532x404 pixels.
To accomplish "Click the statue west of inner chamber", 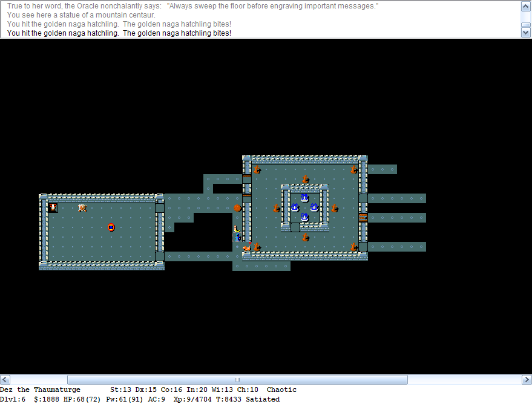I will pos(277,208).
